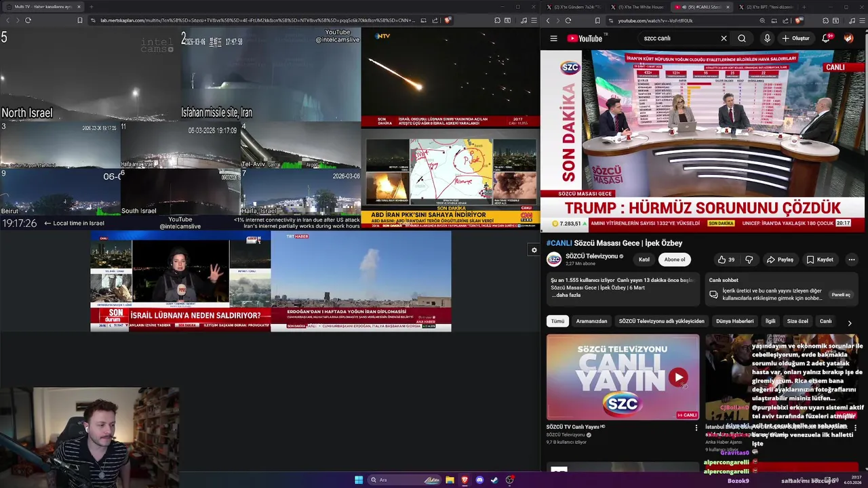Click the YouTube search magnifier button
Image resolution: width=868 pixels, height=488 pixels.
pyautogui.click(x=742, y=39)
